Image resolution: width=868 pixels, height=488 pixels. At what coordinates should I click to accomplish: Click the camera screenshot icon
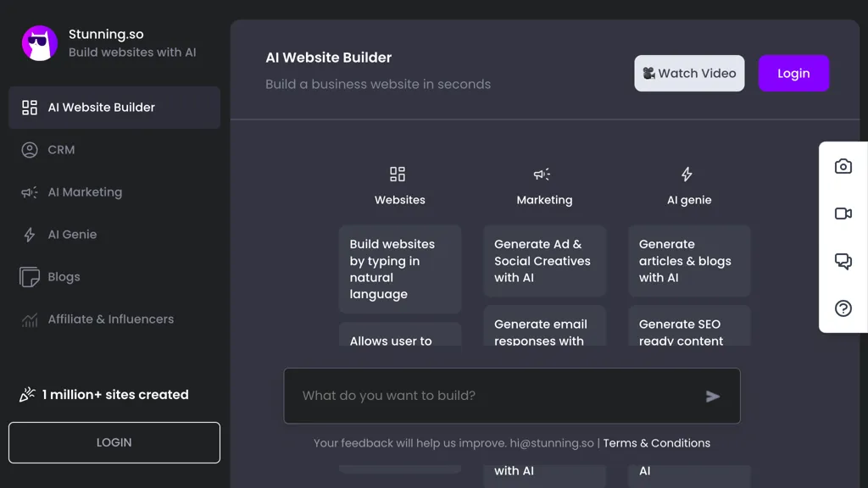tap(843, 167)
